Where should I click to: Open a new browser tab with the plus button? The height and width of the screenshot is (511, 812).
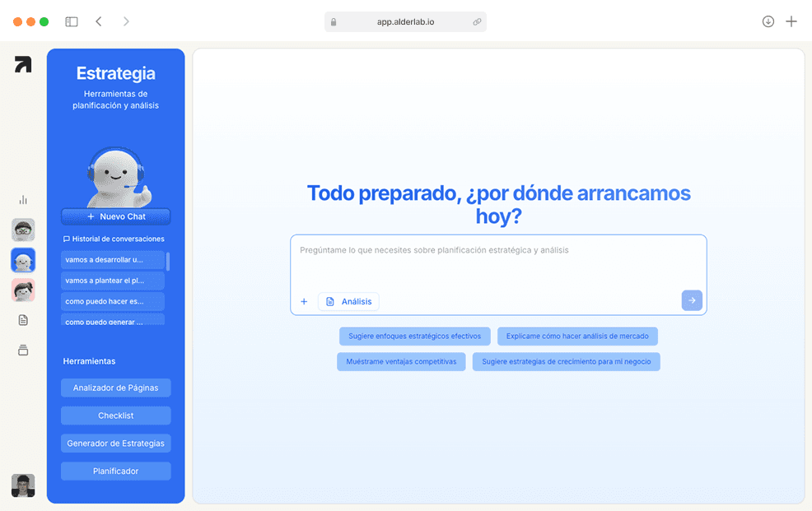coord(791,21)
